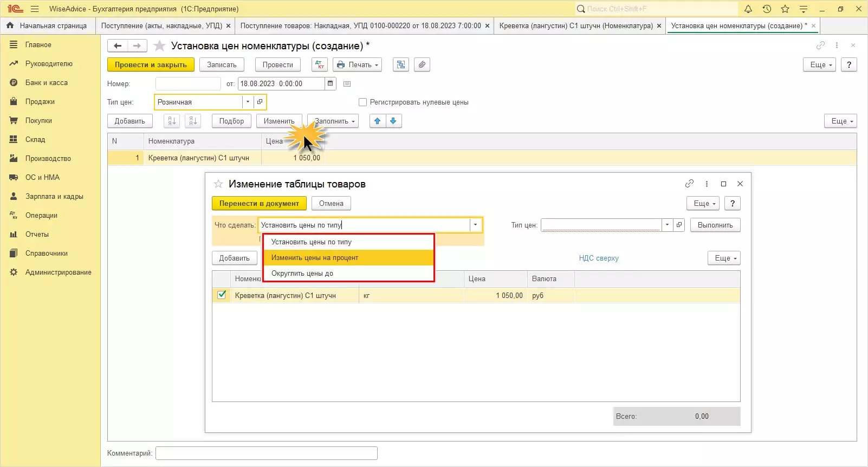
Task: Enable 'Регистрировать нулевые цены' checkbox
Action: click(363, 102)
